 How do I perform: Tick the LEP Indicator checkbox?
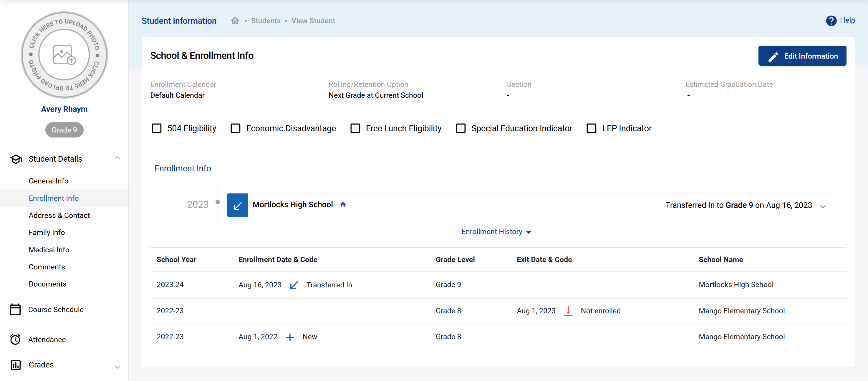pos(591,128)
